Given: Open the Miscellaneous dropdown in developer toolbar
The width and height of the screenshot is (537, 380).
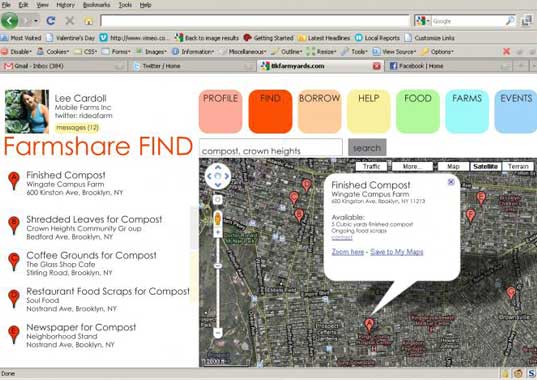Looking at the screenshot, I should coord(243,52).
